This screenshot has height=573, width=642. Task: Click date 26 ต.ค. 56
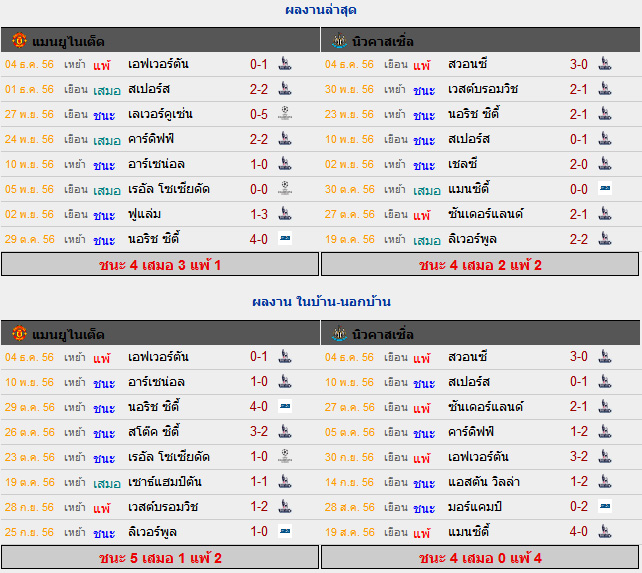(29, 432)
